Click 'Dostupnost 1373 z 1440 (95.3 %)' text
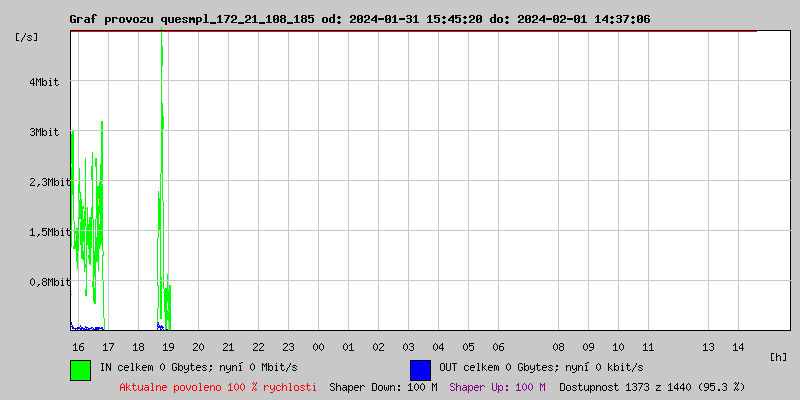Viewport: 800px width, 400px height. coord(652,387)
